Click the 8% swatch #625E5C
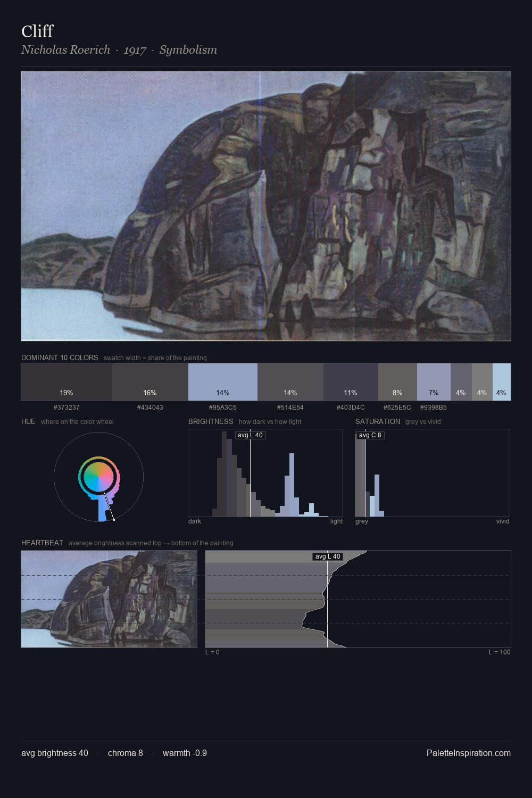Image resolution: width=532 pixels, height=798 pixels. (397, 382)
